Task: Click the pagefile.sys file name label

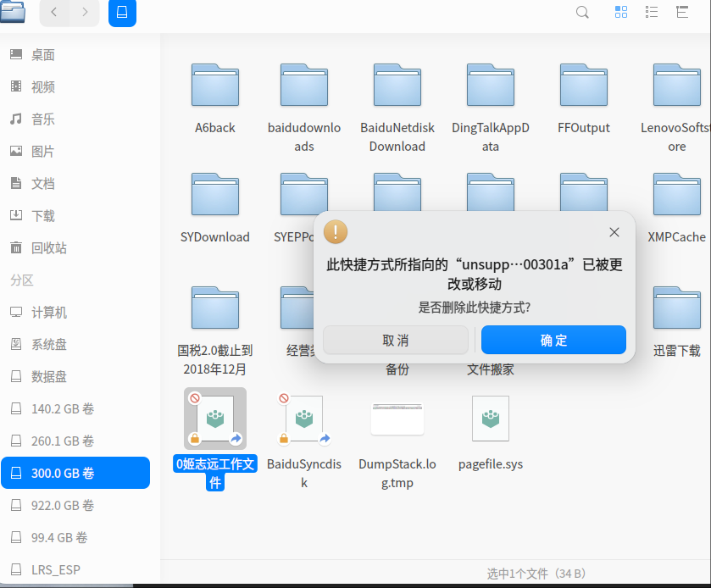Action: [x=491, y=464]
